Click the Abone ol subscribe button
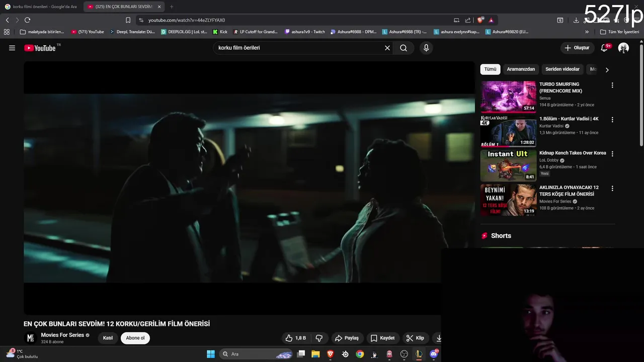 tap(135, 338)
